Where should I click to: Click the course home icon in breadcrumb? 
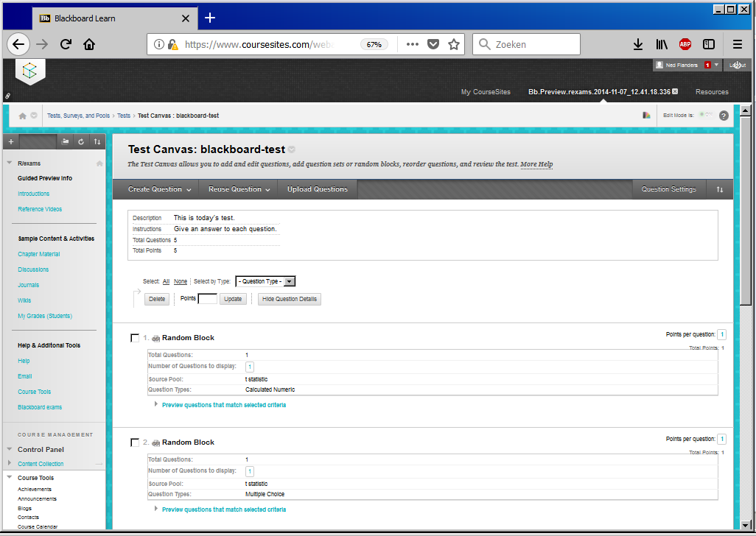pos(22,116)
